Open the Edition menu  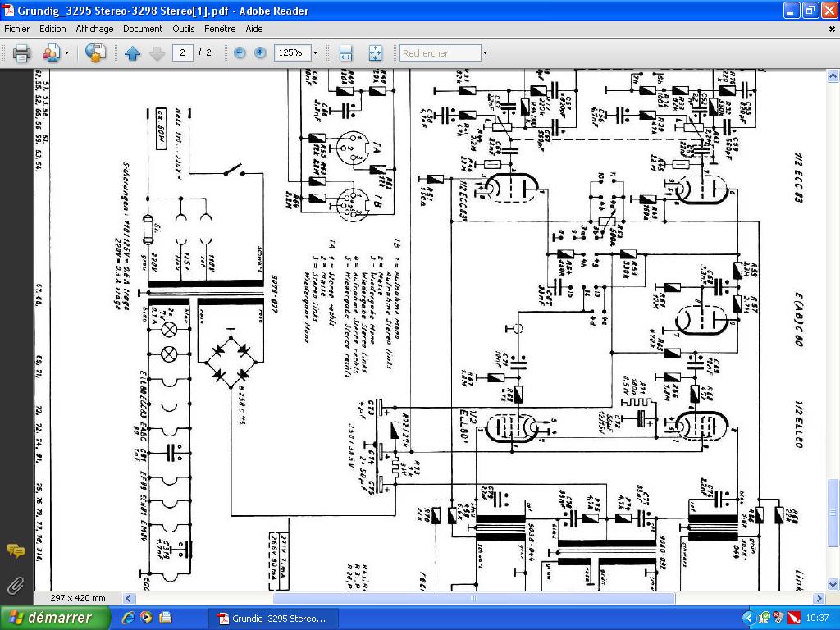pyautogui.click(x=52, y=29)
